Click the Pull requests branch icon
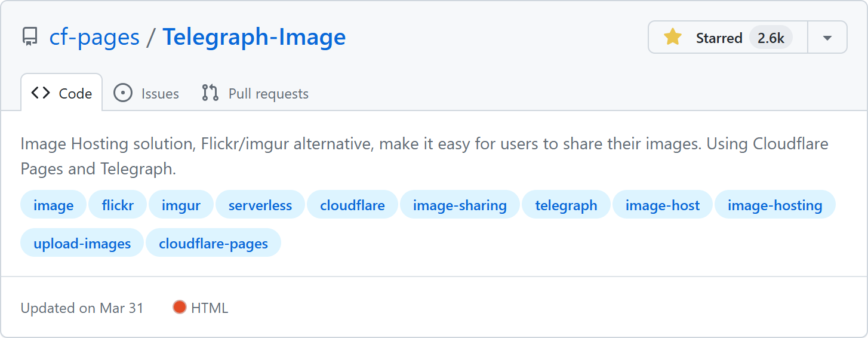 coord(210,93)
